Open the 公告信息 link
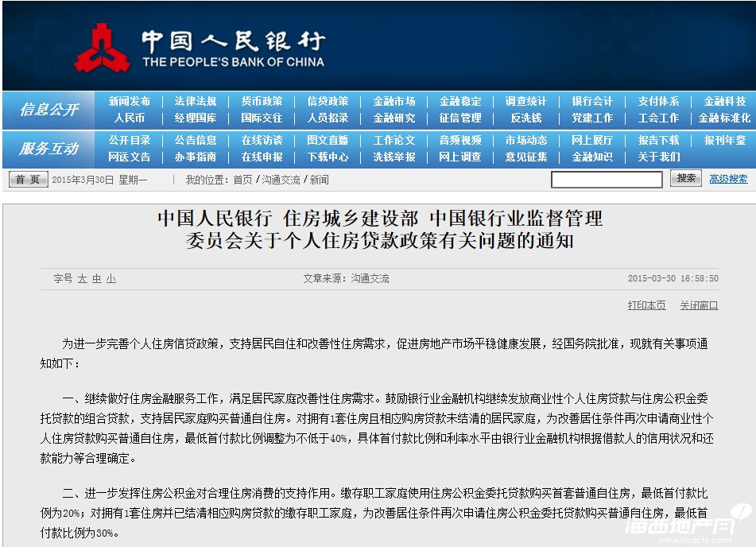This screenshot has width=756, height=547. (196, 141)
